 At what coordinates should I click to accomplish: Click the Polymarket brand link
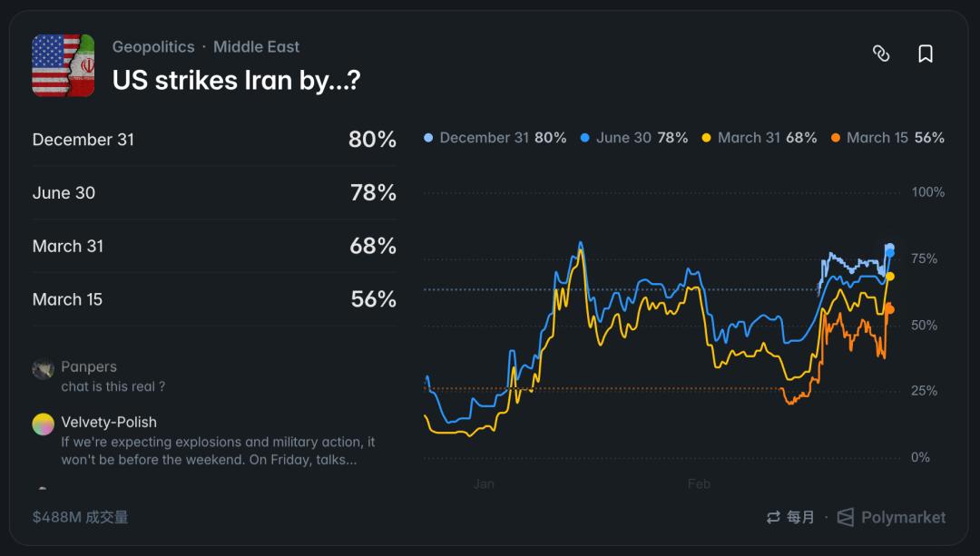click(902, 517)
